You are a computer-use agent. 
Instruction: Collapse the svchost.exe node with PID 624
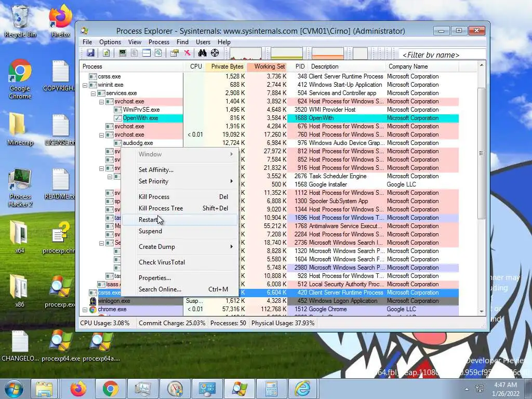pyautogui.click(x=101, y=101)
